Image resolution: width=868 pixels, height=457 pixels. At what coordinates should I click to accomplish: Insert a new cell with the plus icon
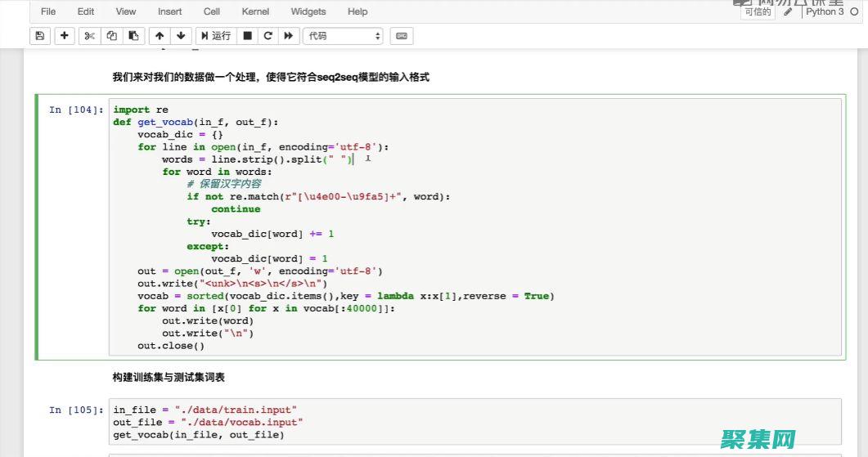pyautogui.click(x=65, y=36)
